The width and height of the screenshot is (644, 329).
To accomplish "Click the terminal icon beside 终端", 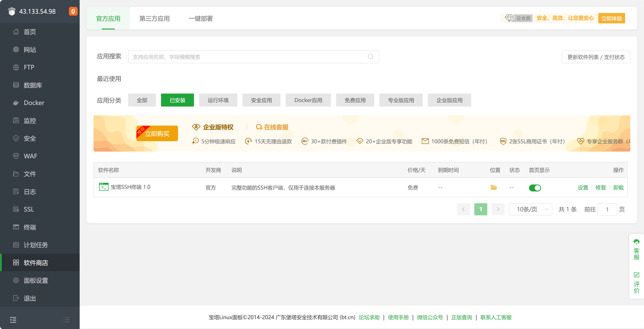I will 16,227.
